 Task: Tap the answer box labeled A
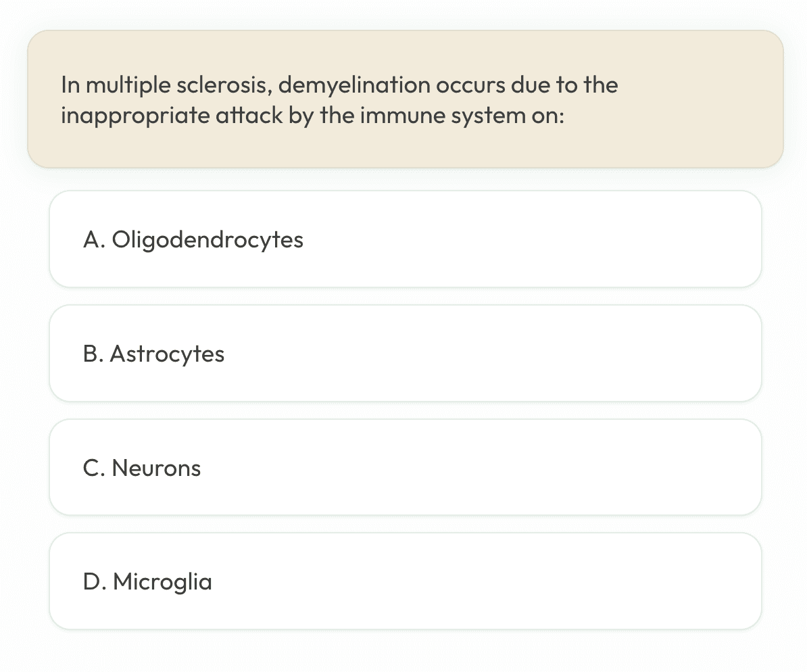406,239
